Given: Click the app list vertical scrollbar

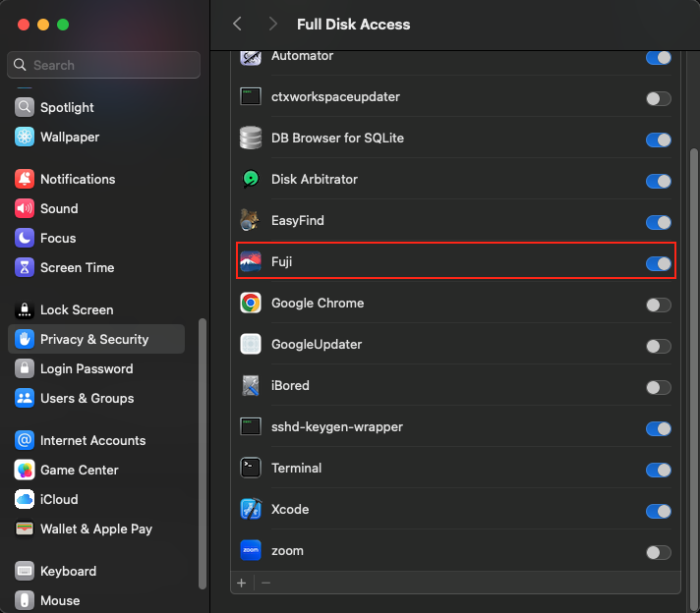Looking at the screenshot, I should [x=693, y=344].
